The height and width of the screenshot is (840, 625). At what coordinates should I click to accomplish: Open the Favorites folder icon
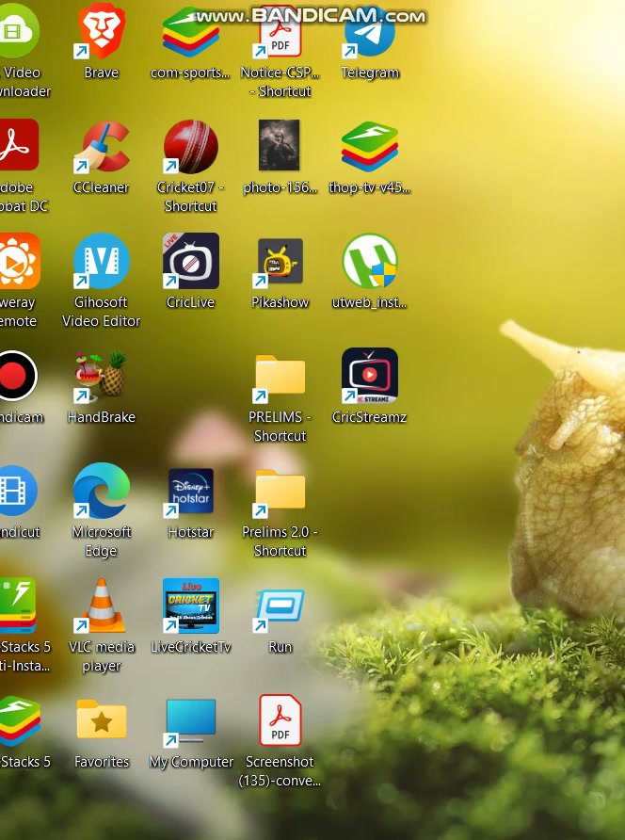[x=102, y=720]
